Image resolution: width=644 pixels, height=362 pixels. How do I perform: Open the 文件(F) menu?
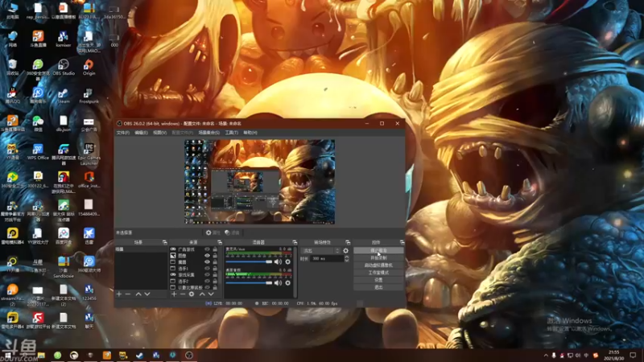[123, 133]
